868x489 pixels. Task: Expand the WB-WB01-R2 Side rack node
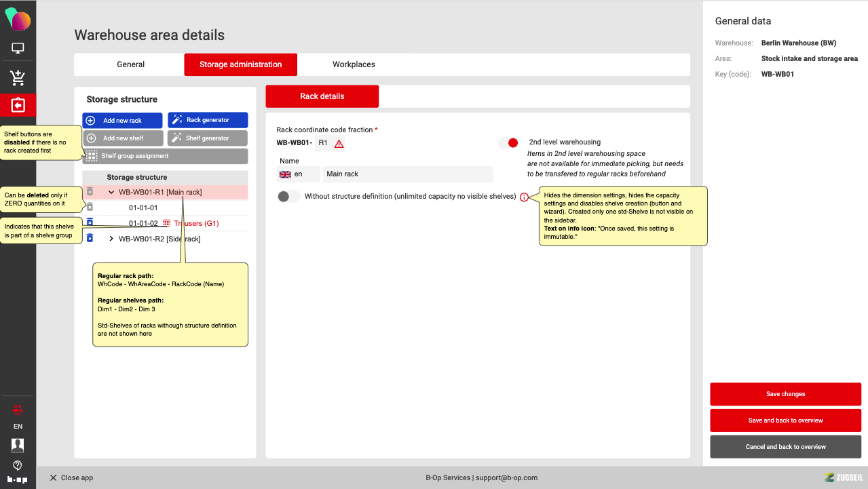[111, 239]
